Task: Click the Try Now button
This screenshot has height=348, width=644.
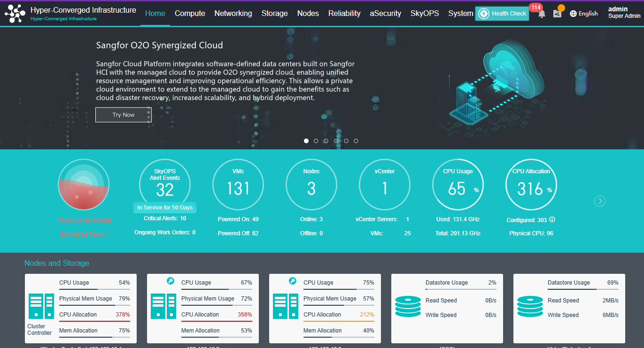Action: pyautogui.click(x=124, y=115)
